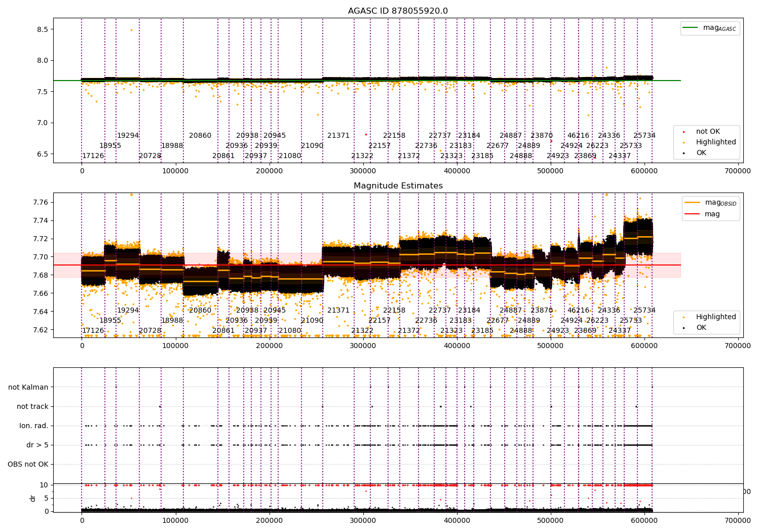
Task: Click obsid label 25734 in AGASC ID plot
Action: click(644, 135)
